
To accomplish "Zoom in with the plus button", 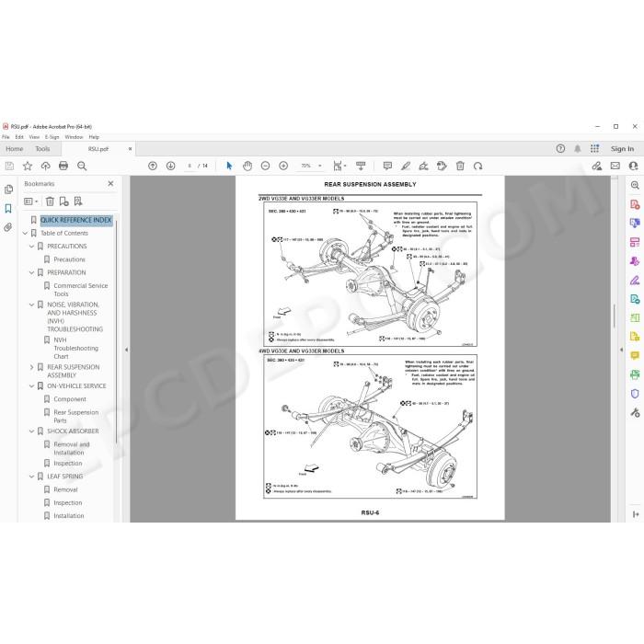I will pos(283,166).
